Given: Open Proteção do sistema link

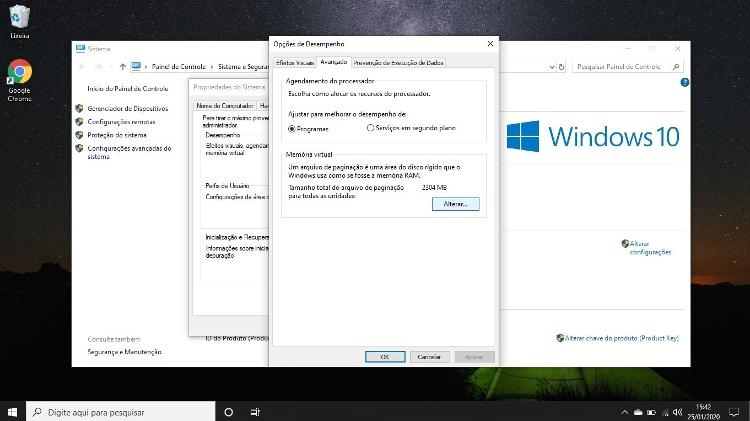Looking at the screenshot, I should tap(117, 135).
